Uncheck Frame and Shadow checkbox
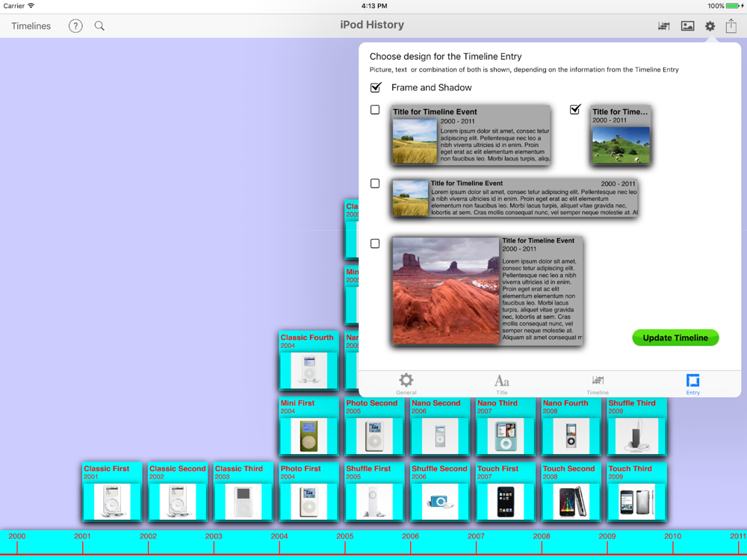 point(376,87)
